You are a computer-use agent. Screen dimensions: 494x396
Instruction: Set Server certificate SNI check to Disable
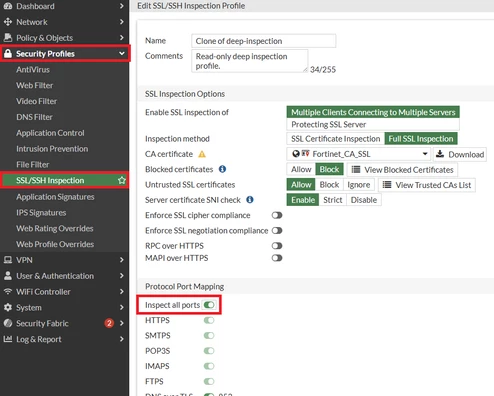(364, 200)
